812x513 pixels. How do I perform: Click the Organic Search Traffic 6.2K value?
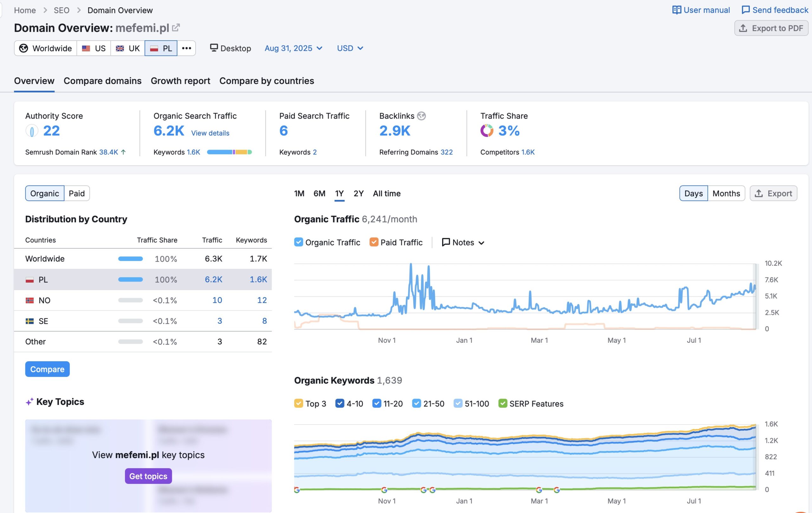(x=169, y=131)
